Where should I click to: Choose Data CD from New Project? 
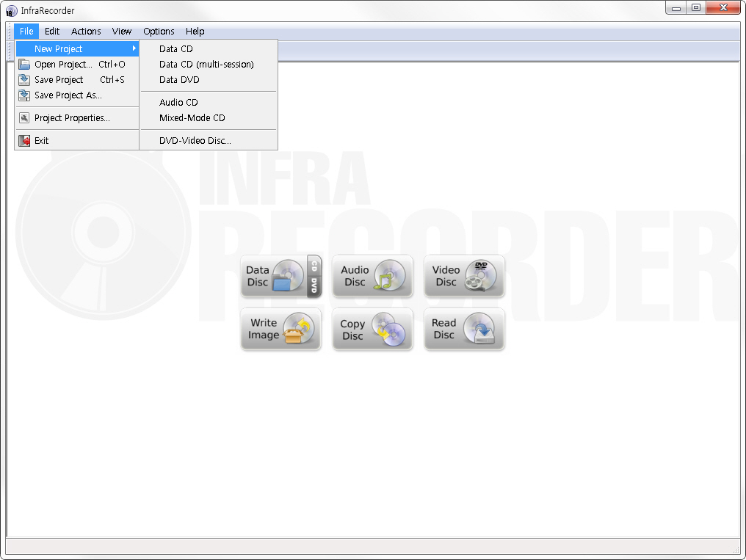pos(209,49)
